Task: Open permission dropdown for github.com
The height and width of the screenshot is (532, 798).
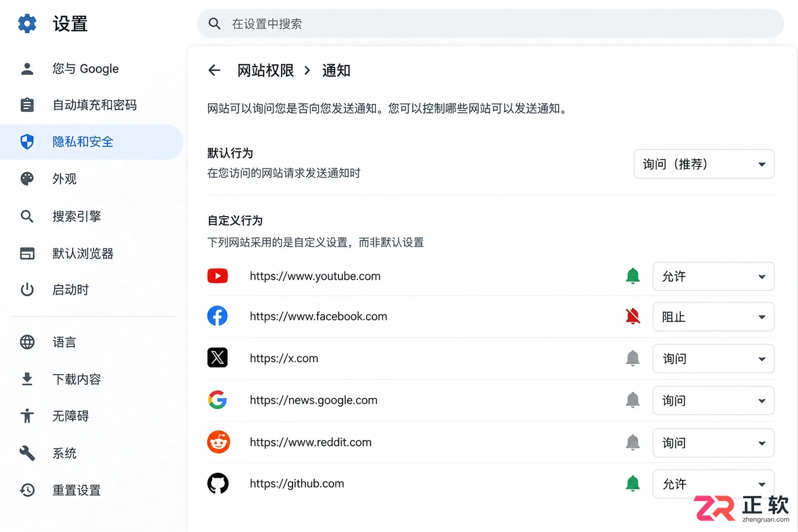Action: click(713, 484)
